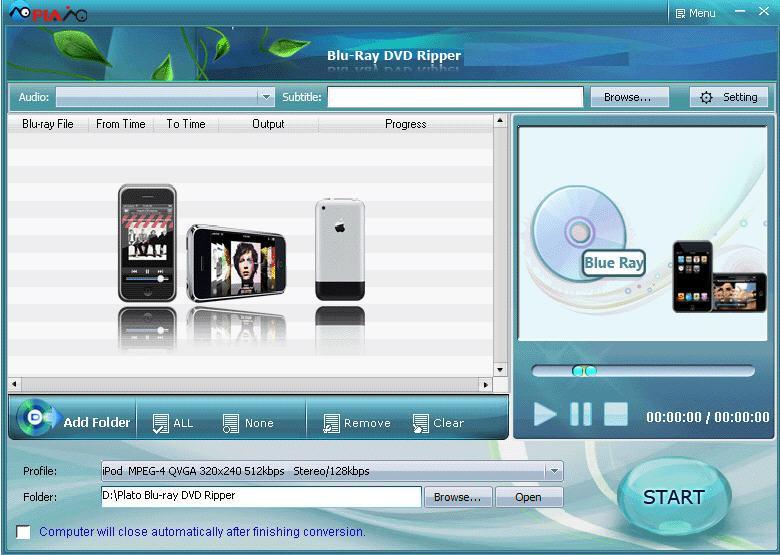Image resolution: width=780 pixels, height=555 pixels.
Task: Click the Progress column header
Action: (x=405, y=124)
